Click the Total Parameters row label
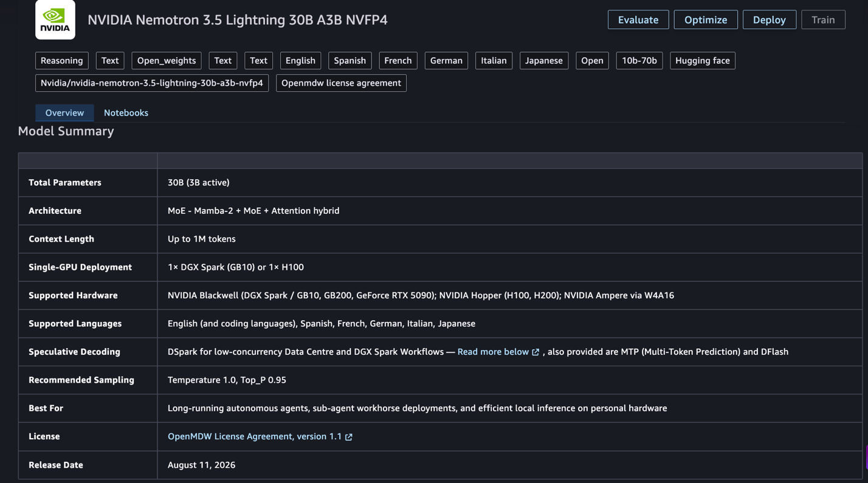868x483 pixels. coord(65,183)
